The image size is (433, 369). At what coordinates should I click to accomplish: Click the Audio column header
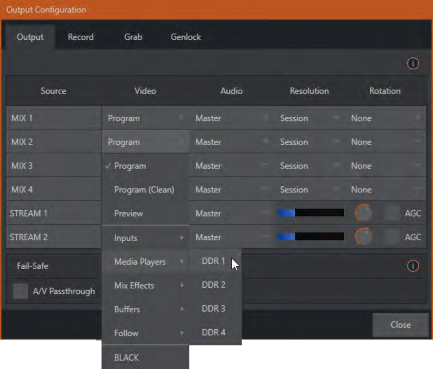coord(231,91)
